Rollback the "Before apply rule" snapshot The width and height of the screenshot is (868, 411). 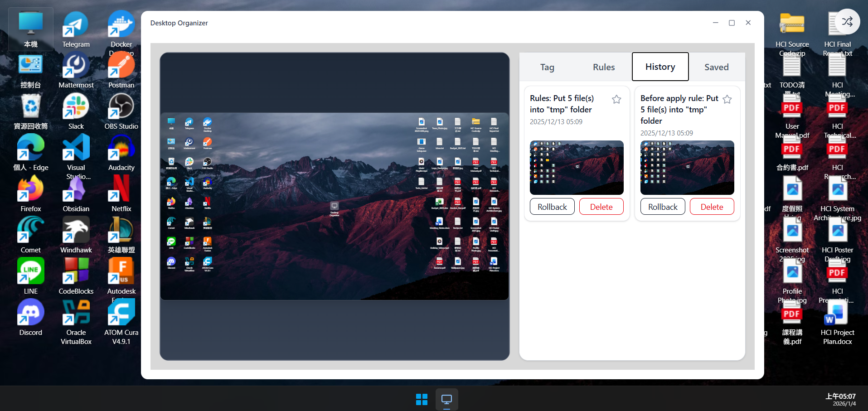tap(663, 207)
